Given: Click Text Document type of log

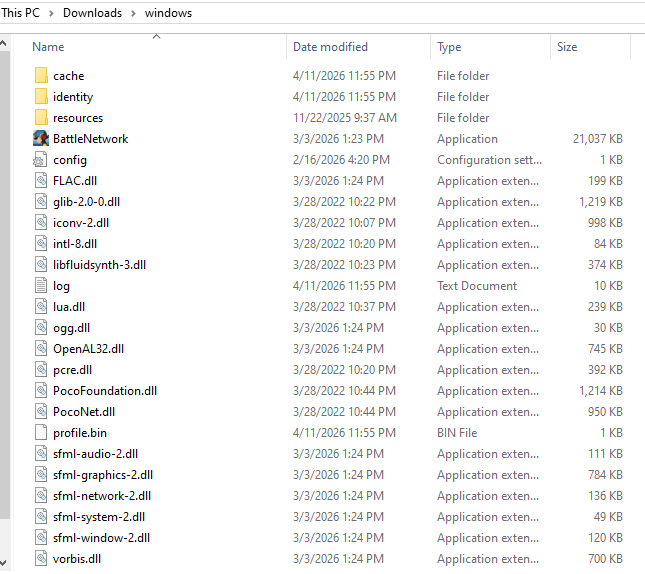Looking at the screenshot, I should pos(477,286).
